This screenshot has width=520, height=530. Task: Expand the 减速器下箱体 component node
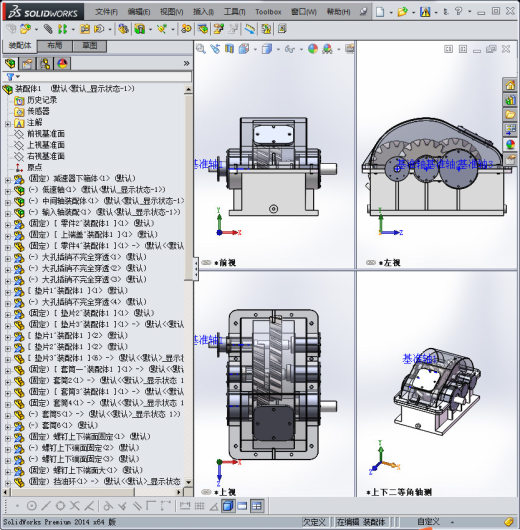8,180
